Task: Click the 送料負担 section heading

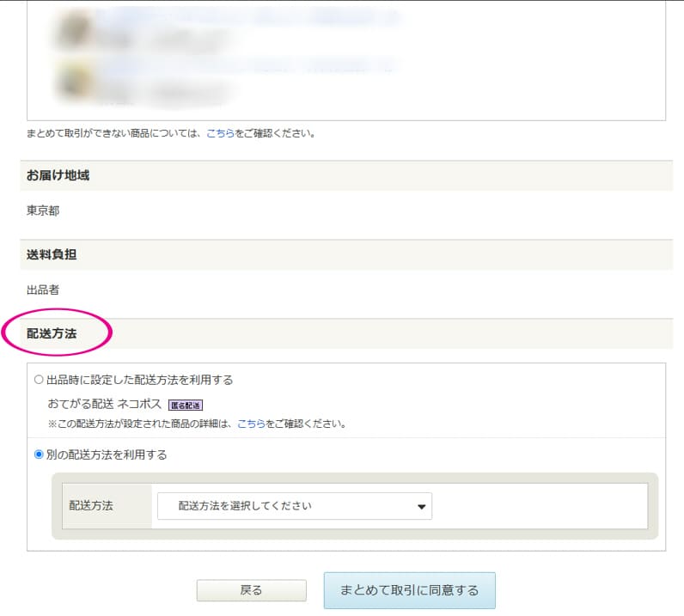Action: click(52, 254)
